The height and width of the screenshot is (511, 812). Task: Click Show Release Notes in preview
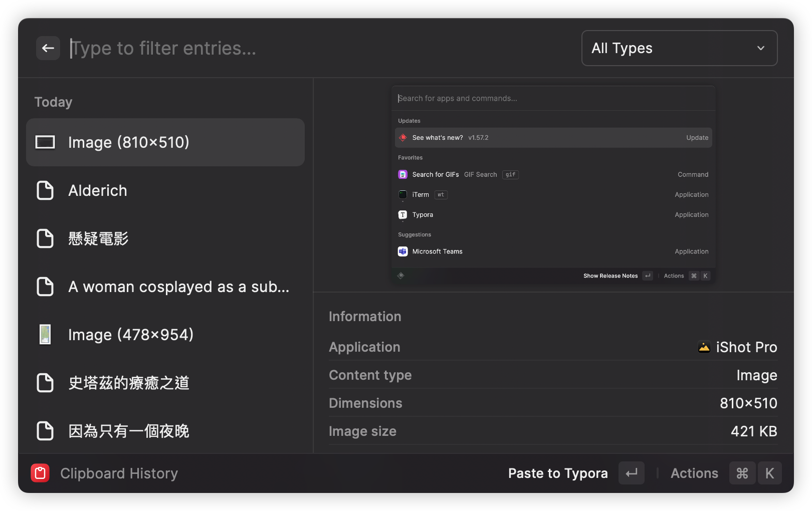pos(611,276)
